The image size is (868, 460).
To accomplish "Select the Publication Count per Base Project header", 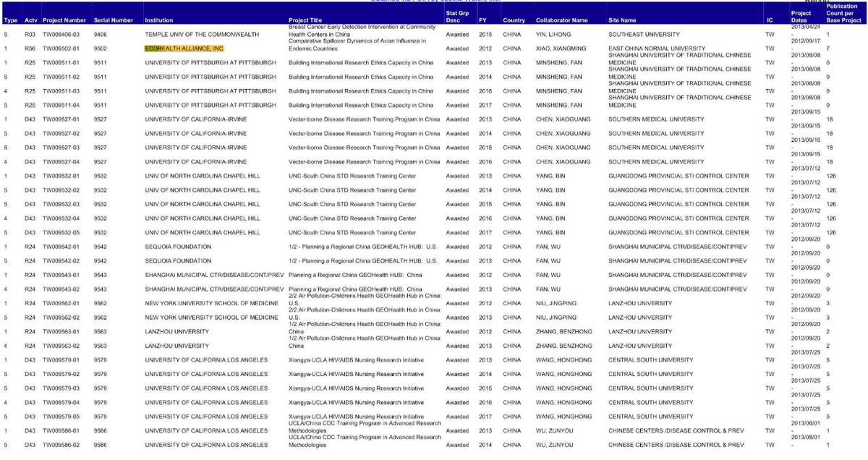I will tap(843, 13).
